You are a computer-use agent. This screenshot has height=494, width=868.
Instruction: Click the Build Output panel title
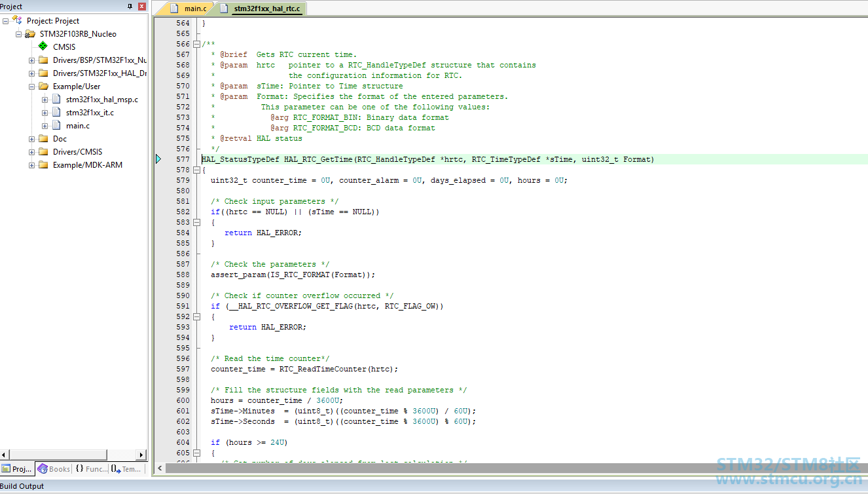[x=22, y=486]
